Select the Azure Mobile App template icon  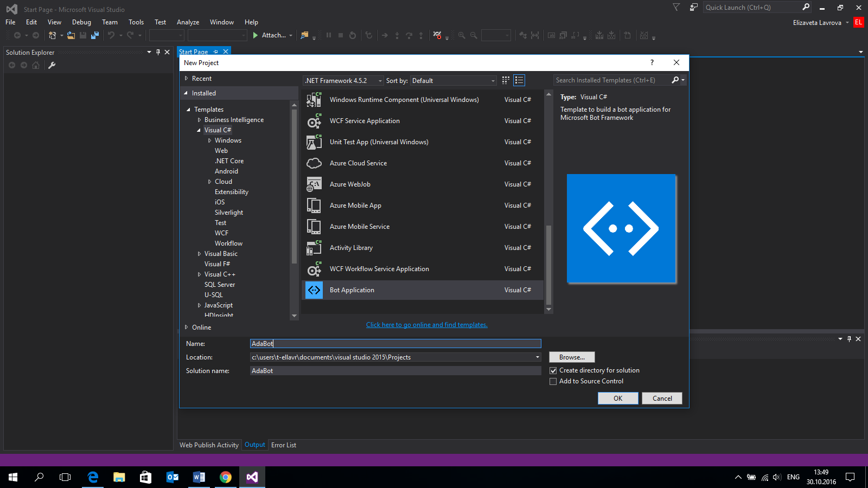point(314,206)
